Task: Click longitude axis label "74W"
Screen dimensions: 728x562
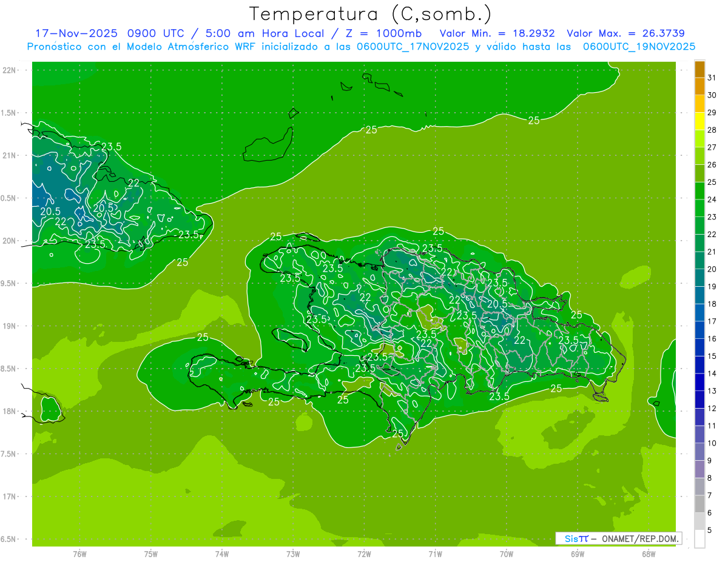Action: (222, 554)
